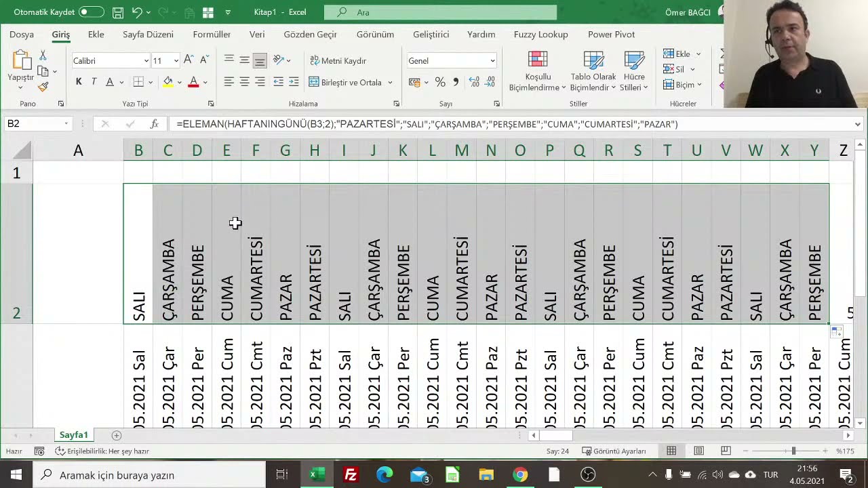Switch to the Formüller tab

(212, 35)
